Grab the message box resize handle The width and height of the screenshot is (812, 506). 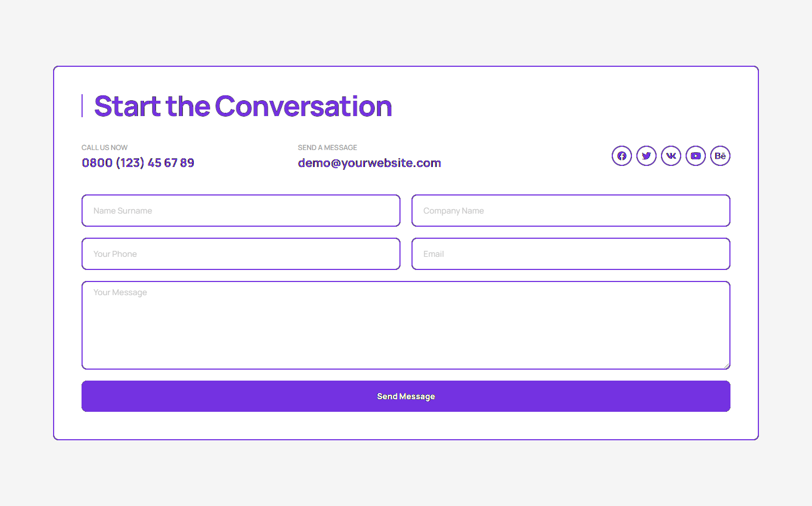click(727, 366)
